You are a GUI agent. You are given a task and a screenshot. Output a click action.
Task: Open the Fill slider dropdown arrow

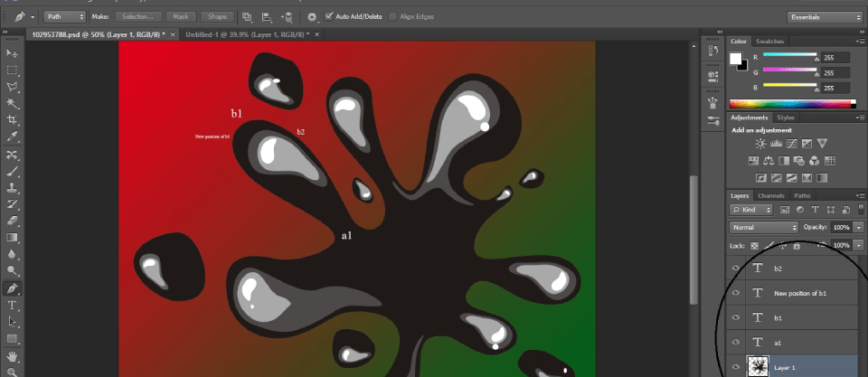tap(859, 245)
